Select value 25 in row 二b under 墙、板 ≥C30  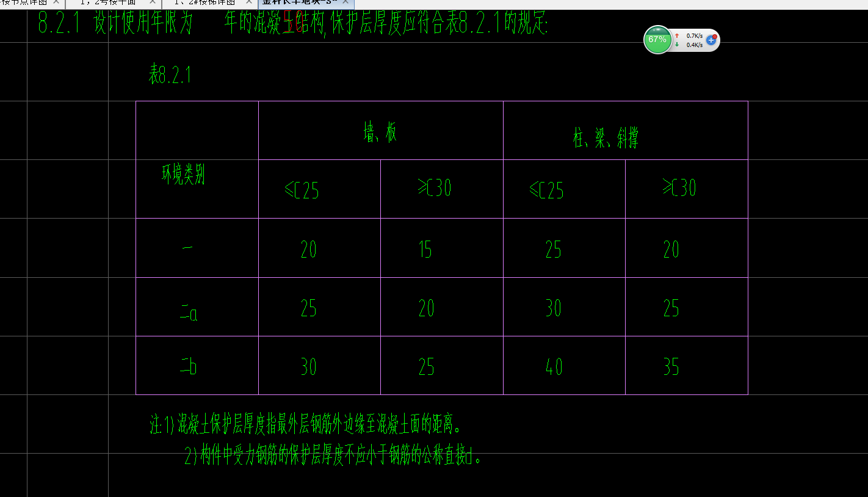pos(426,367)
